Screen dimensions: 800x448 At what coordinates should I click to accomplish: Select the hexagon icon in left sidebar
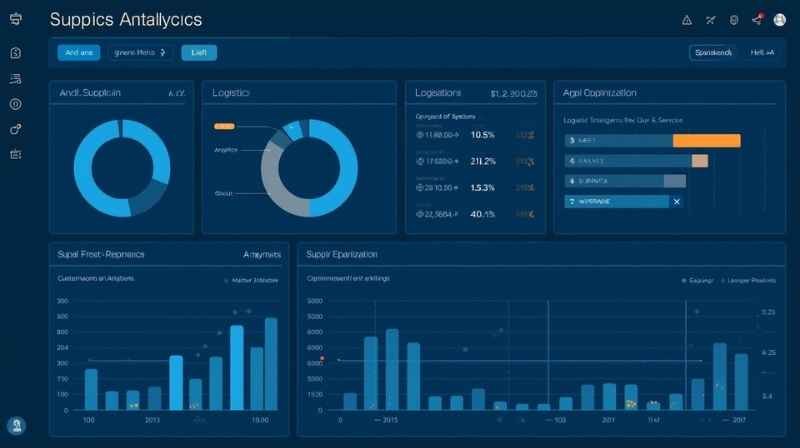15,53
